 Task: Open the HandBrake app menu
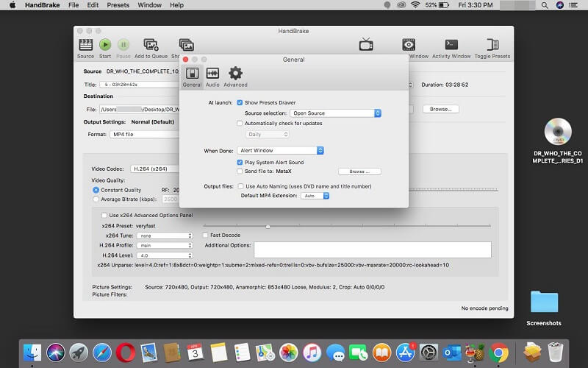(x=43, y=5)
